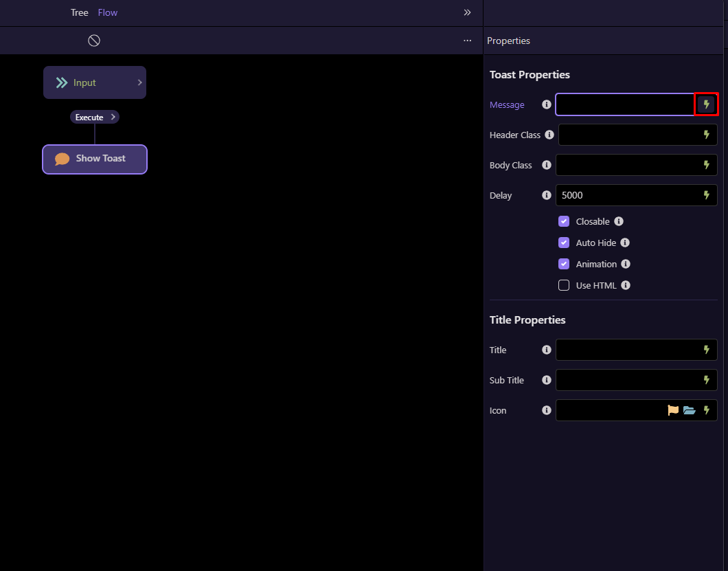Disable the Auto Hide checkbox
This screenshot has width=728, height=571.
[564, 243]
